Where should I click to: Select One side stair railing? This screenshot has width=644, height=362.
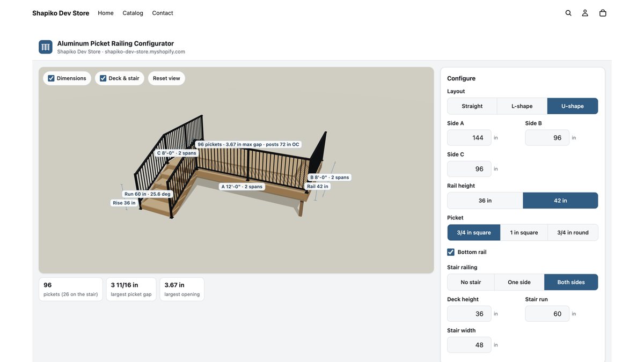(x=519, y=282)
